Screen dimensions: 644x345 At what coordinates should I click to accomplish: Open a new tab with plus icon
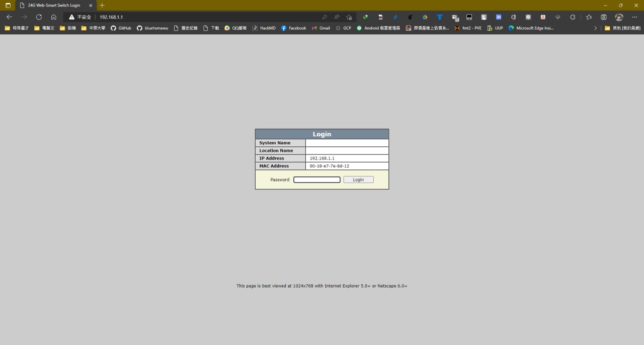[102, 5]
